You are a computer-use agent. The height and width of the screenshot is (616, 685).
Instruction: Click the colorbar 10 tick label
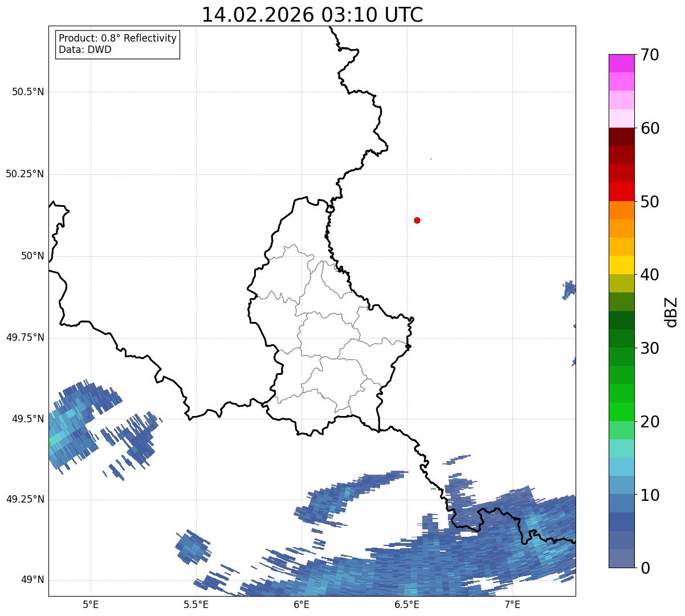pos(650,495)
